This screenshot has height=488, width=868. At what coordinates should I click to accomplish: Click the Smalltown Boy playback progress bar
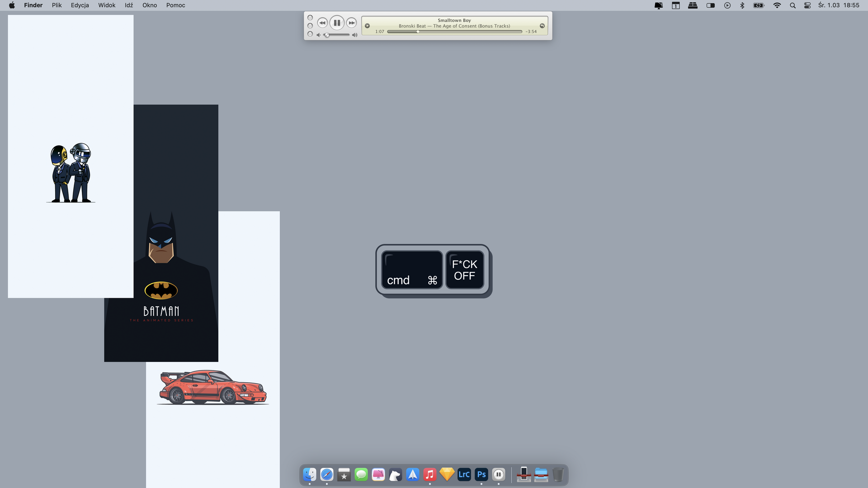pos(454,32)
